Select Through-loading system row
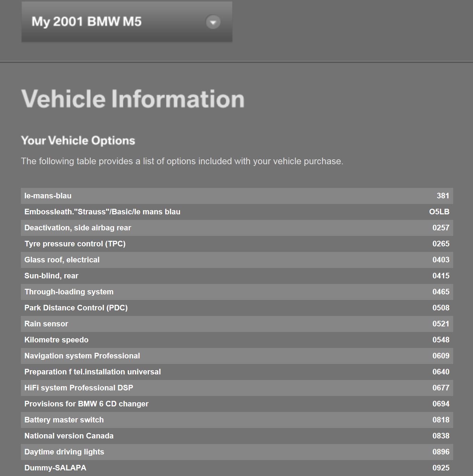 click(x=237, y=292)
